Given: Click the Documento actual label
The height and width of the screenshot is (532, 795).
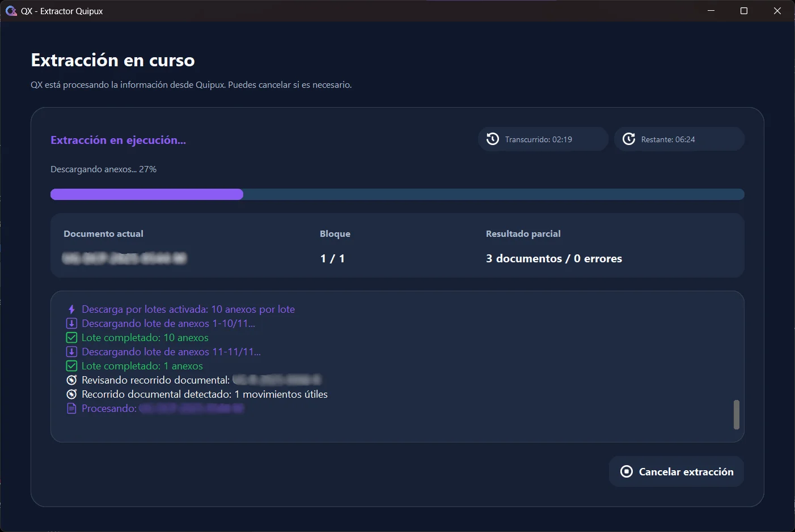Looking at the screenshot, I should tap(103, 233).
